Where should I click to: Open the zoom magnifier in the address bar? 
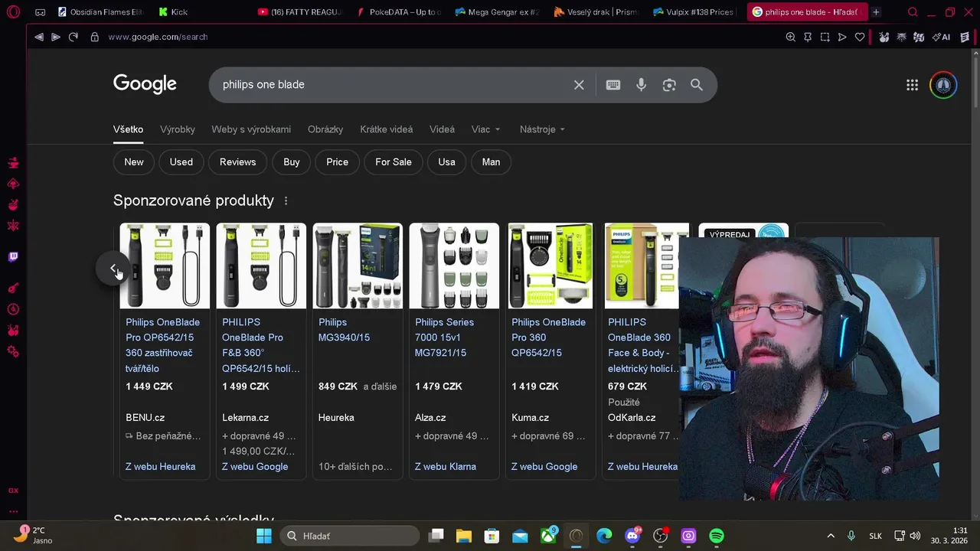791,37
